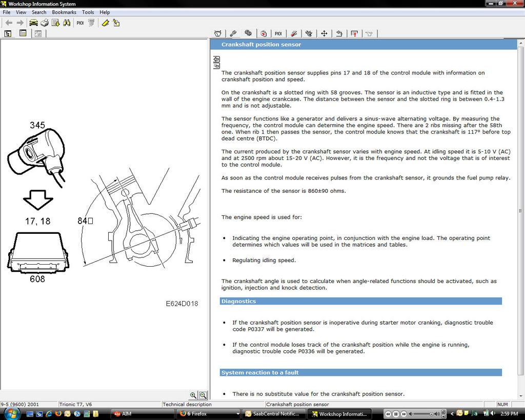The width and height of the screenshot is (525, 420).
Task: Open the Tools menu
Action: 88,12
